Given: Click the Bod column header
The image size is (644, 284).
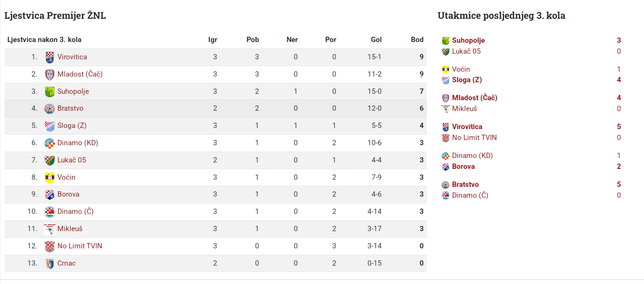Looking at the screenshot, I should pyautogui.click(x=417, y=40).
